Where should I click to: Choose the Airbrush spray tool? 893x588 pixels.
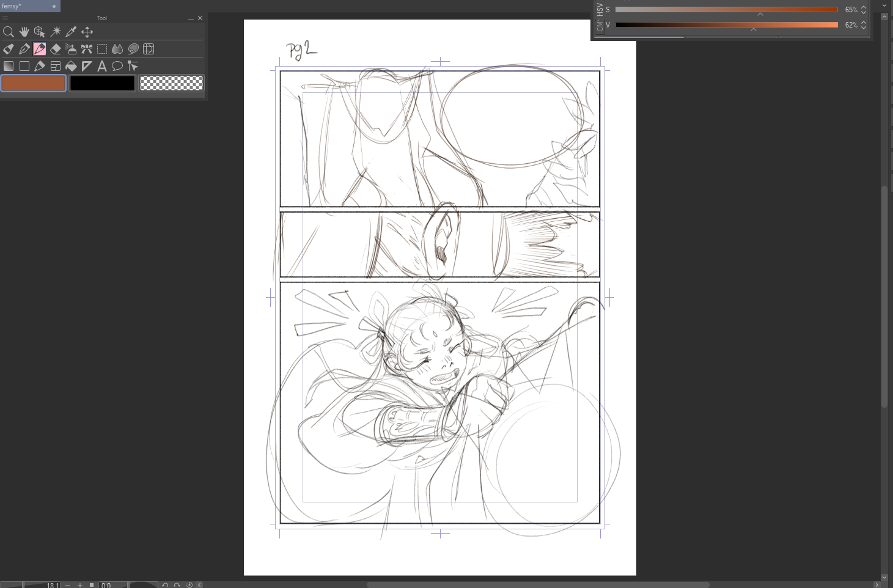pyautogui.click(x=71, y=49)
